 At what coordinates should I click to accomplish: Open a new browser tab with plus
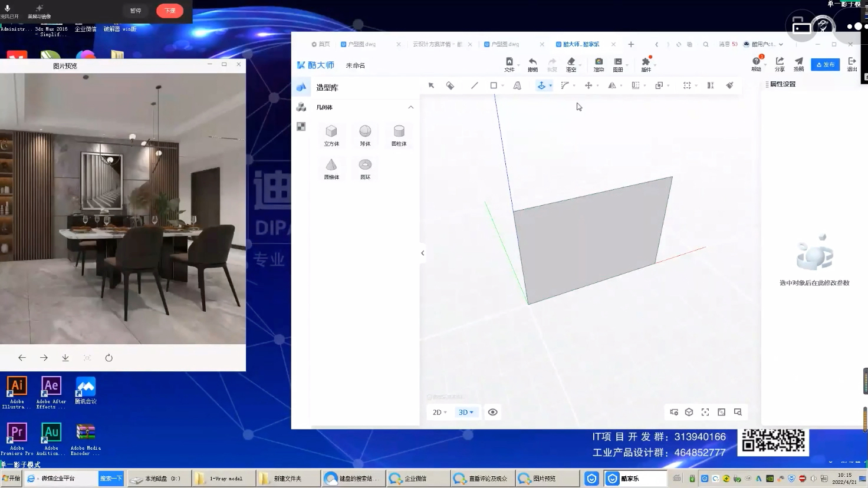(x=631, y=44)
